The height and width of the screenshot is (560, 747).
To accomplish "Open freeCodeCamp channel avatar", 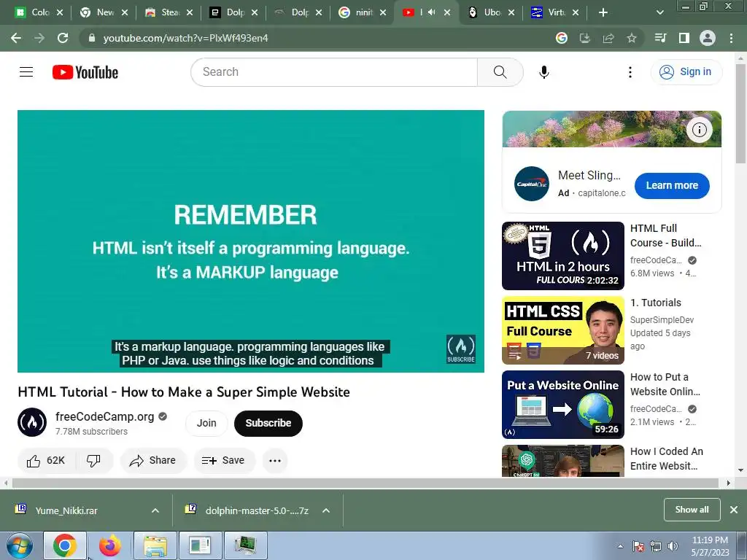I will click(x=32, y=422).
